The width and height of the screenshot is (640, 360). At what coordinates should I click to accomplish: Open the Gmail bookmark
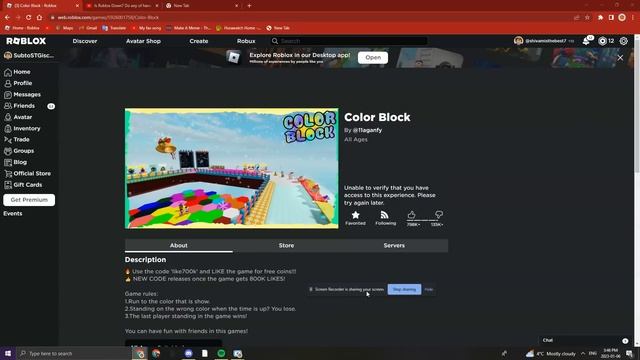[88, 28]
